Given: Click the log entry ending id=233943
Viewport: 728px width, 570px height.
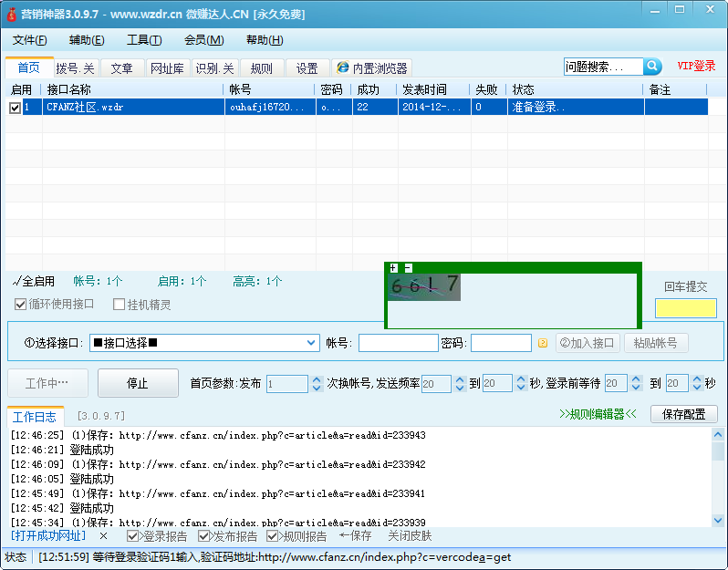Looking at the screenshot, I should click(x=218, y=435).
